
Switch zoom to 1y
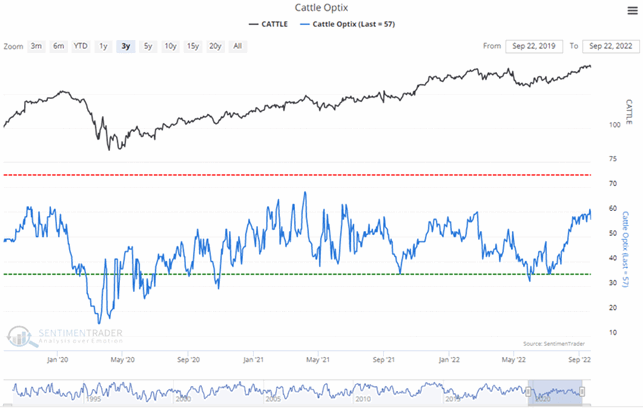click(102, 46)
